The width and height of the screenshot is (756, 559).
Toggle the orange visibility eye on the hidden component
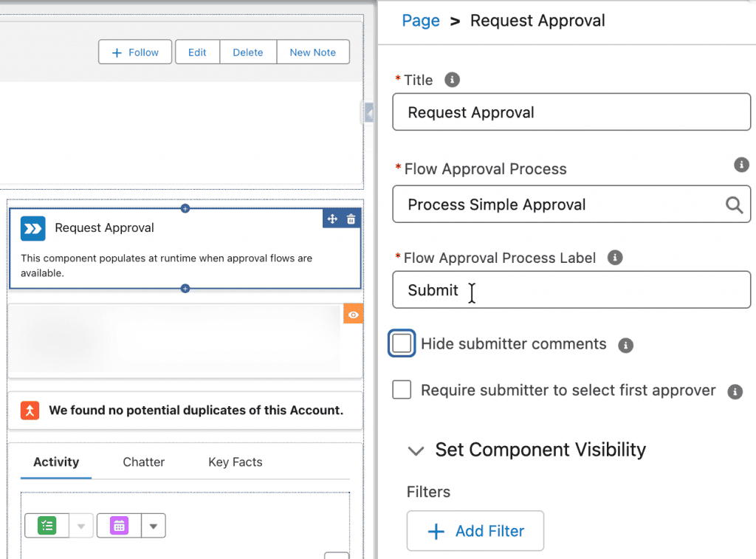click(x=353, y=313)
